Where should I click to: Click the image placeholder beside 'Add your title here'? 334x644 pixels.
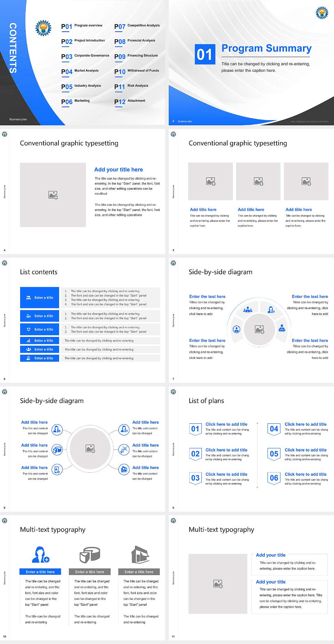(53, 195)
